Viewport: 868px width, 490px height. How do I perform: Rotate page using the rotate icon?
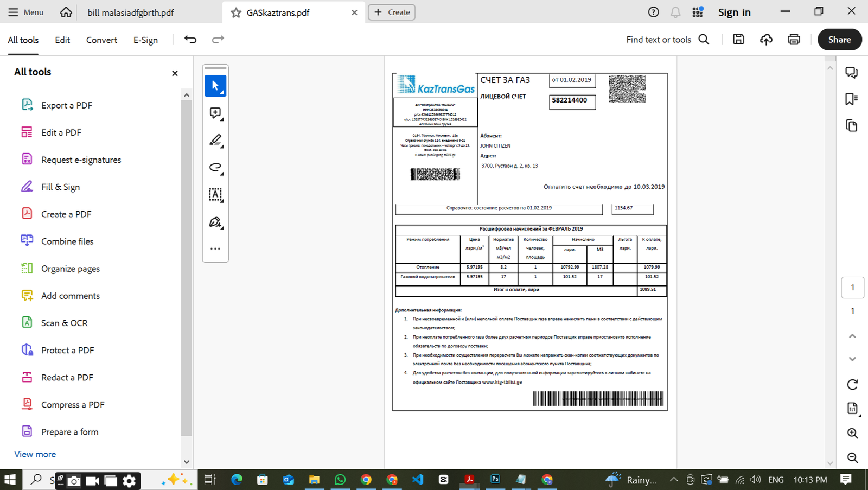(x=852, y=384)
